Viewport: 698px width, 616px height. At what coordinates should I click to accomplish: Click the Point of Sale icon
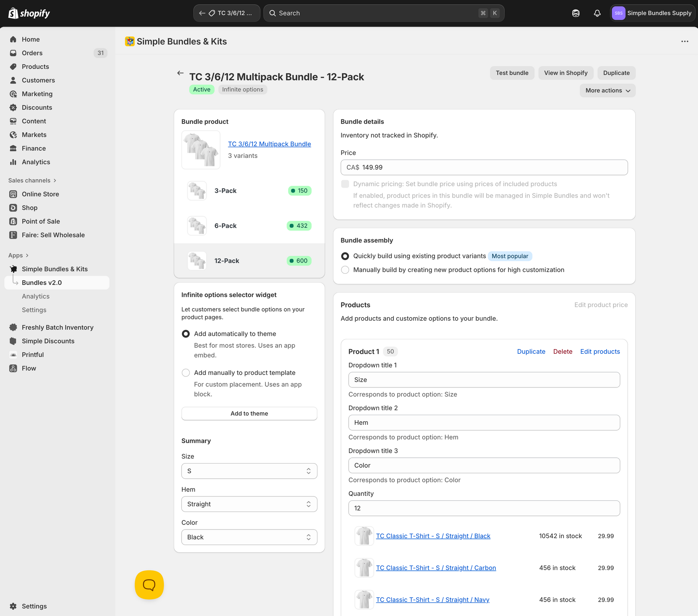click(x=13, y=221)
